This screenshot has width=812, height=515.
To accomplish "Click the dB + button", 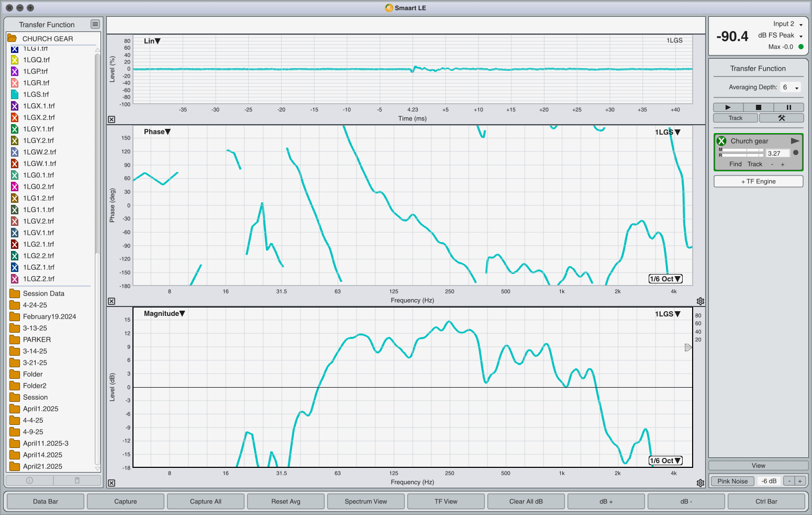I will click(606, 501).
